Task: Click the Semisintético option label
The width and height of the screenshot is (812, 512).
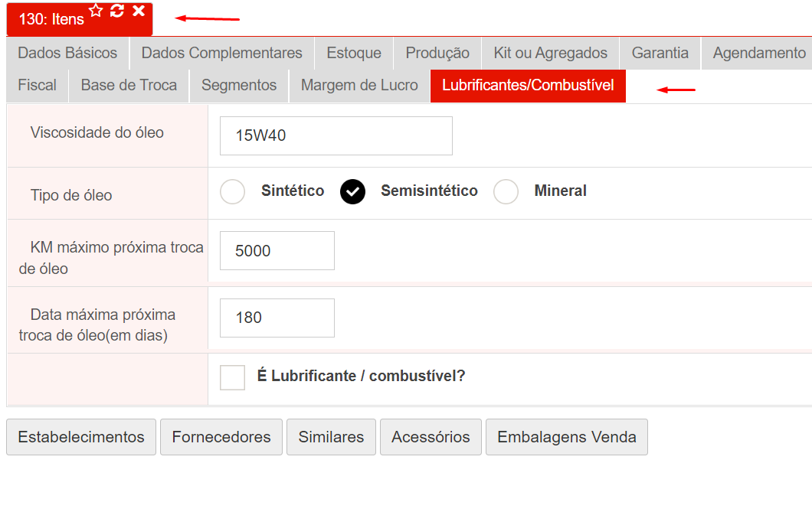Action: pyautogui.click(x=429, y=191)
